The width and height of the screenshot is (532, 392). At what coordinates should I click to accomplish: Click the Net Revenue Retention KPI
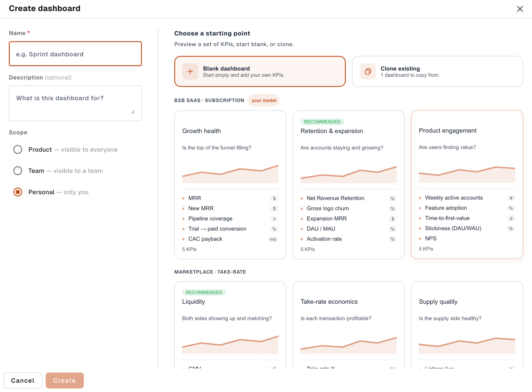pyautogui.click(x=348, y=198)
